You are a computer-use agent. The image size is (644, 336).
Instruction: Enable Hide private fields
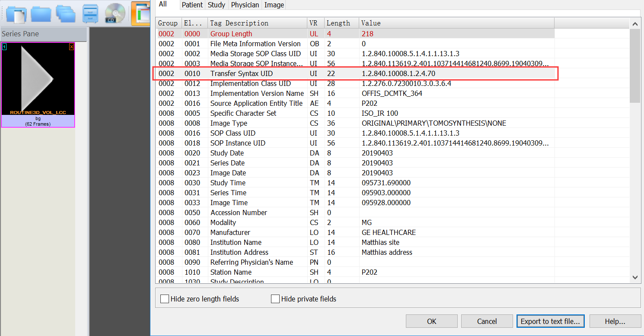coord(275,298)
